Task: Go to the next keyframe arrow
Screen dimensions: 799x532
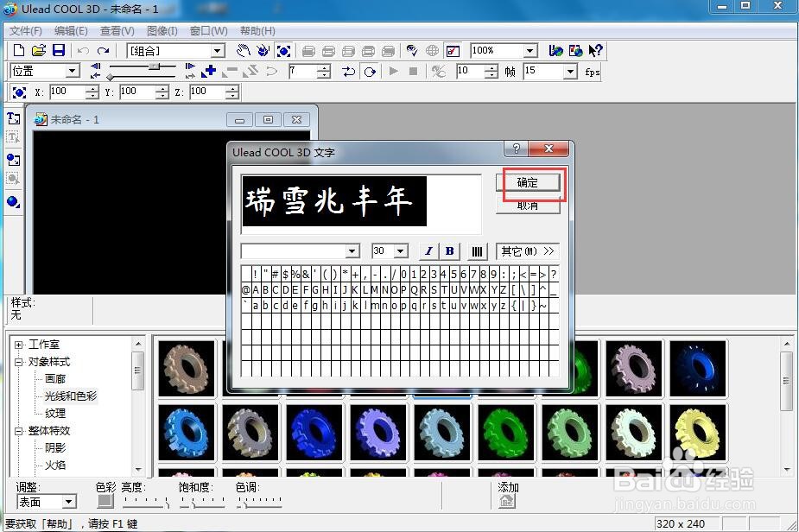Action: [190, 66]
